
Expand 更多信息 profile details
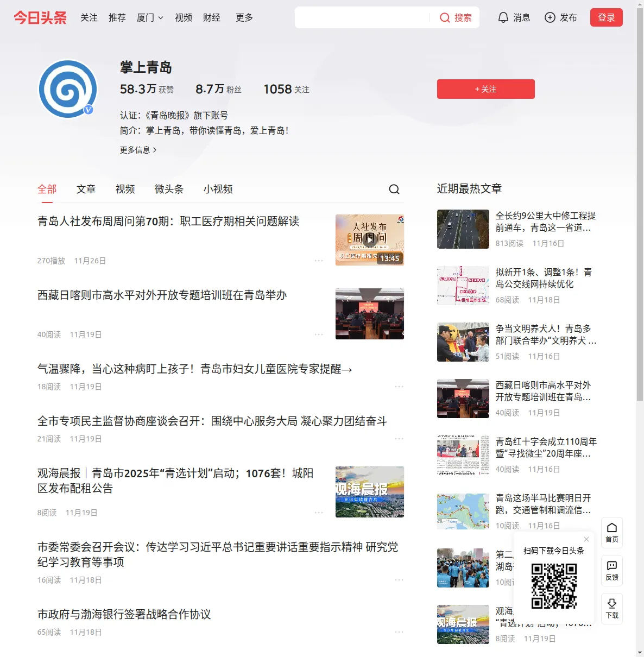pyautogui.click(x=138, y=150)
